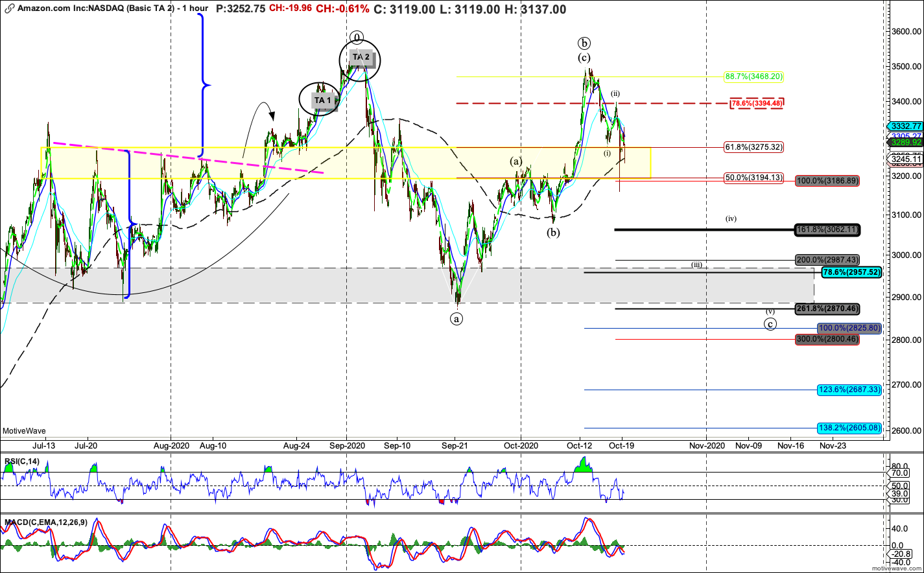Click the Jul-13 date axis label

(45, 446)
